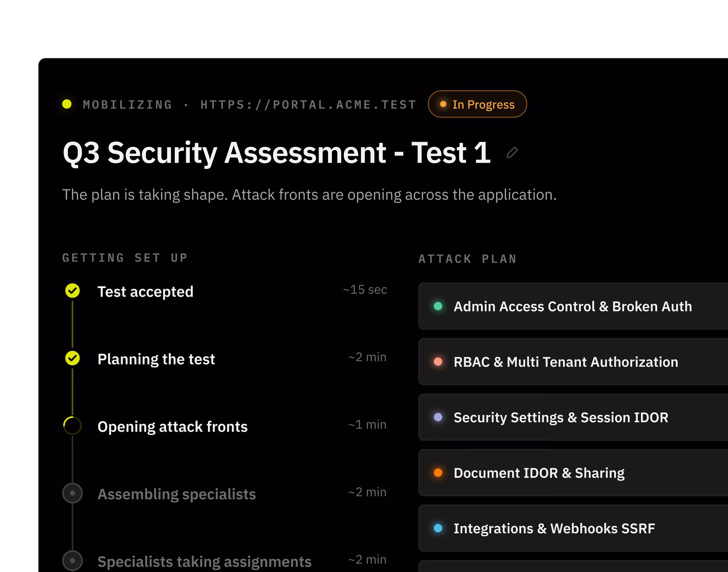
Task: Click the ~15 sec duration for Test accepted
Action: point(365,290)
